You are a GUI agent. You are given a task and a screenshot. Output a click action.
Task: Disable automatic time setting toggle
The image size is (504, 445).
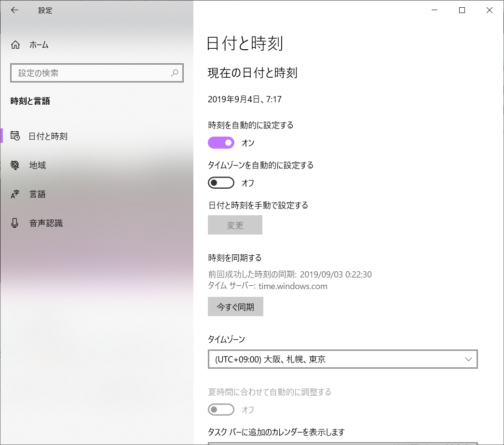click(221, 142)
